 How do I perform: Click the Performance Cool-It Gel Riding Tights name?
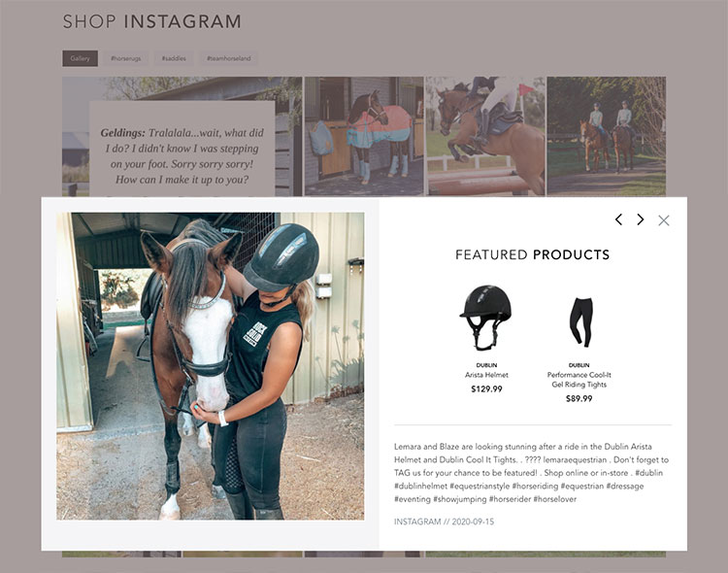579,379
